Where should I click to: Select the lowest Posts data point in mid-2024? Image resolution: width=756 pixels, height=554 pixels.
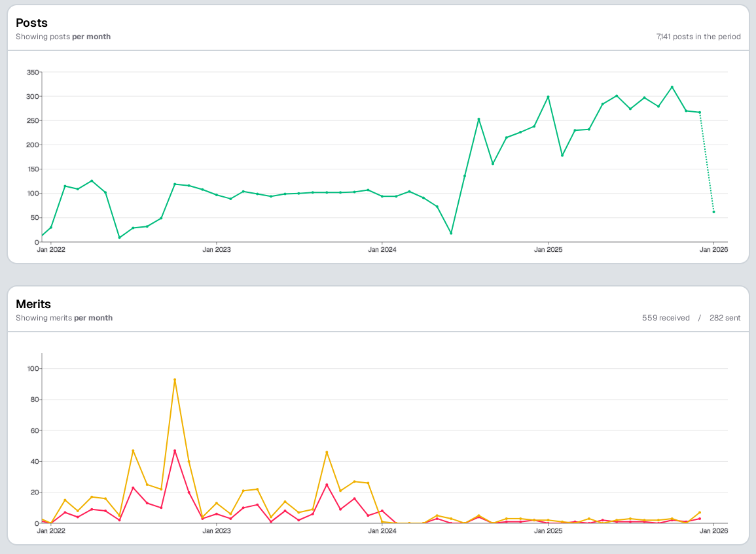pos(451,233)
